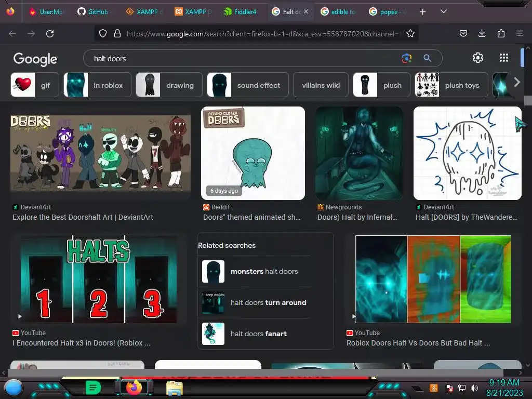Open the Doors characters DeviantArt image
Screen dimensions: 532x399
(x=100, y=153)
